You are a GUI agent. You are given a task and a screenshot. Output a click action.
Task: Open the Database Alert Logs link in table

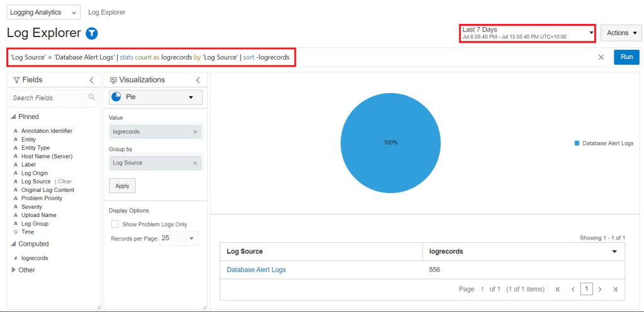click(x=256, y=270)
